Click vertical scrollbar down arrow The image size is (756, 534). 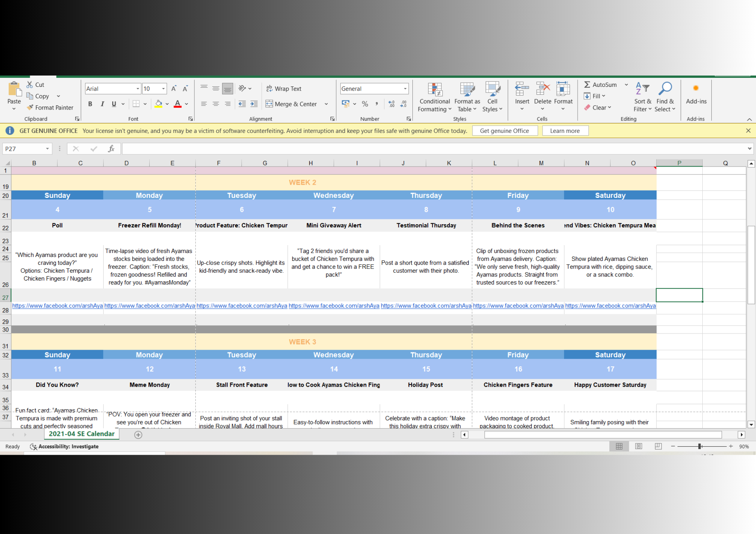click(751, 424)
